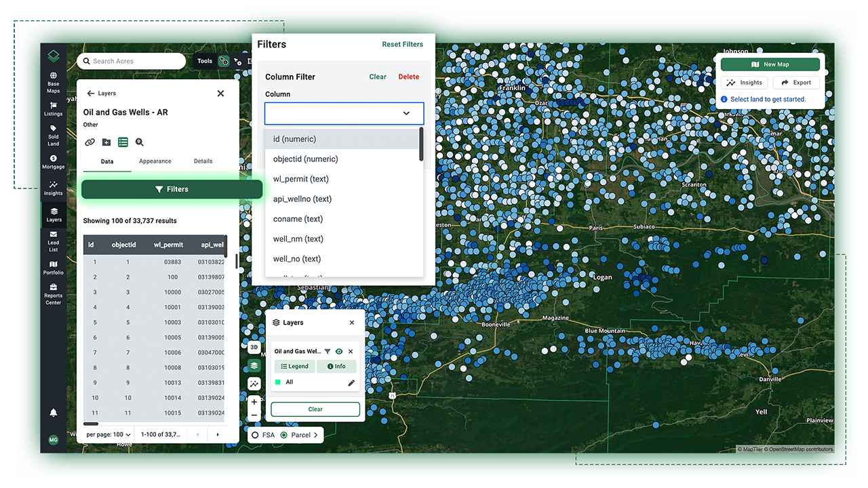Click the zoom-to-layer magnifier pin icon

coord(139,142)
